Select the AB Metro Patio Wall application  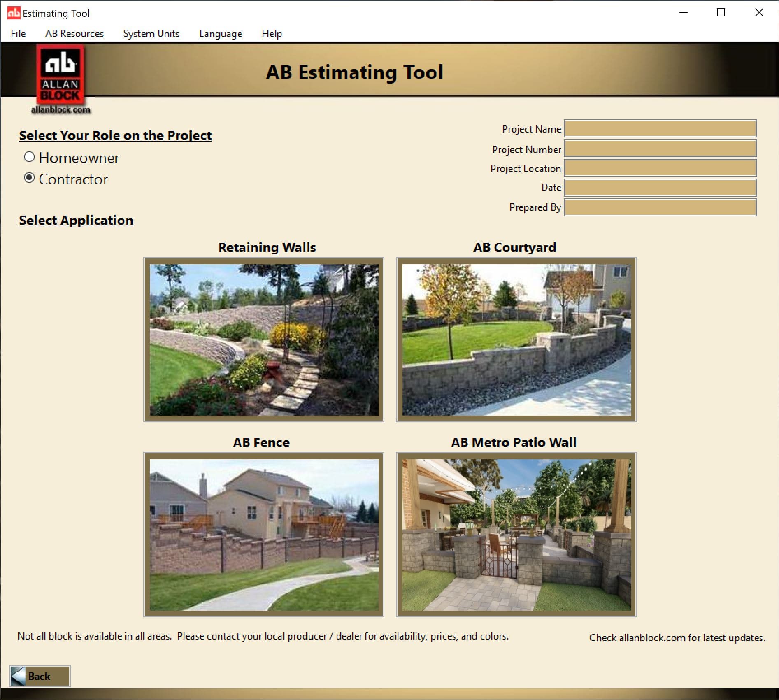coord(515,533)
